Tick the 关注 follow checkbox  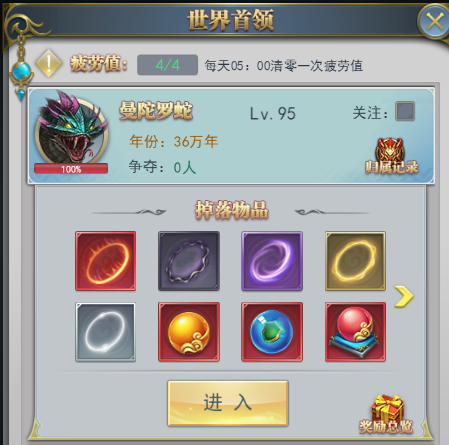(x=405, y=111)
